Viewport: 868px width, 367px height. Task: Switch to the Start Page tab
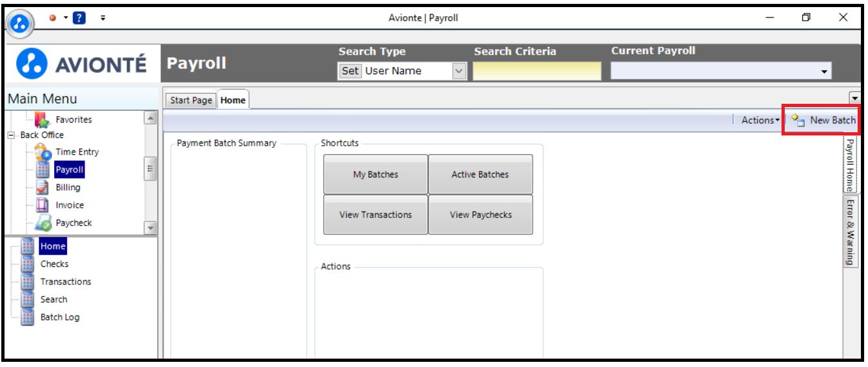pyautogui.click(x=191, y=100)
